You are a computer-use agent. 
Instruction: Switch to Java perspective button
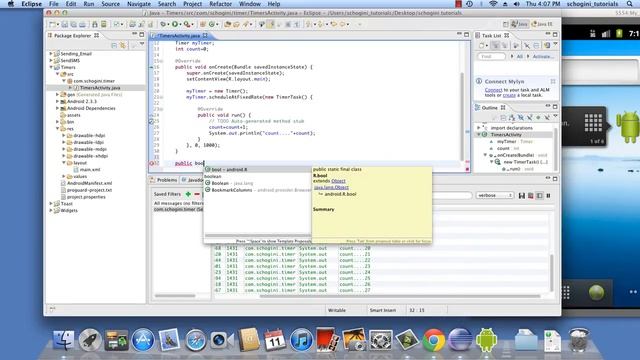[x=520, y=24]
